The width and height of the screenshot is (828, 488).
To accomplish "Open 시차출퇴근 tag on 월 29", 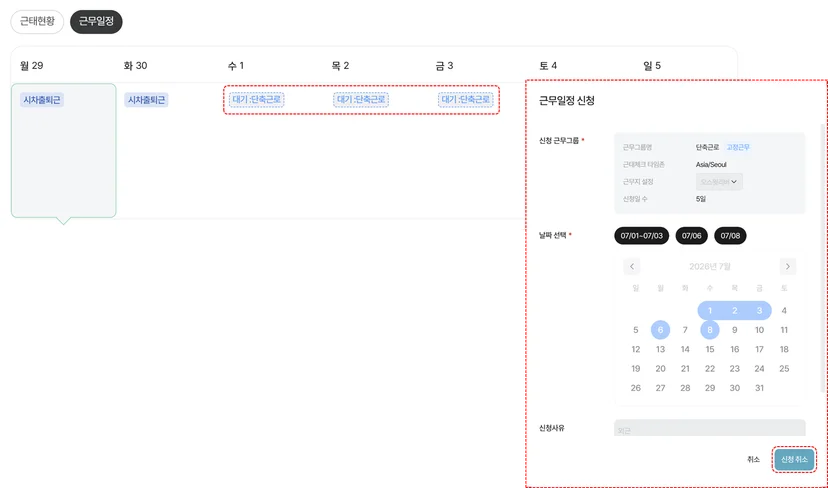I will (42, 100).
